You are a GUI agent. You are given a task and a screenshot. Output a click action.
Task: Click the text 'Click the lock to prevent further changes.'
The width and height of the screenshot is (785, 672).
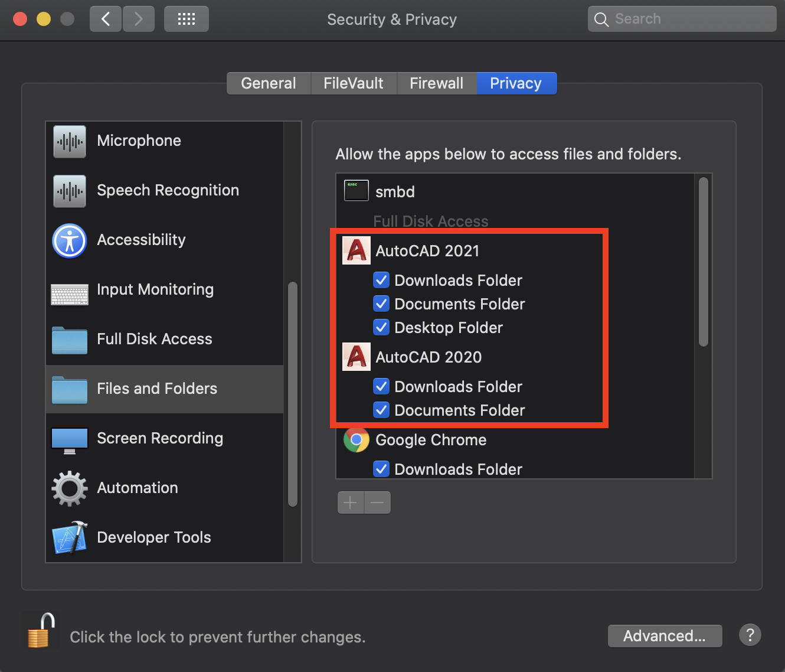tap(218, 637)
